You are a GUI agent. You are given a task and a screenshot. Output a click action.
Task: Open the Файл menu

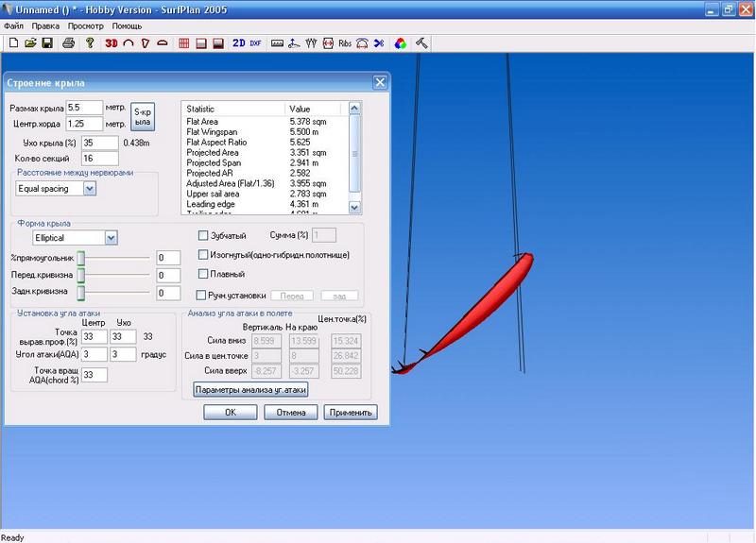click(x=13, y=26)
